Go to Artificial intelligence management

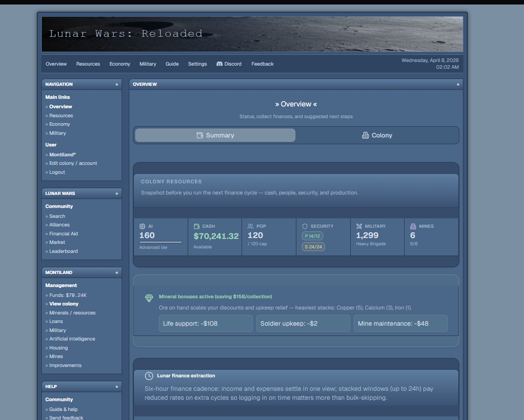72,339
